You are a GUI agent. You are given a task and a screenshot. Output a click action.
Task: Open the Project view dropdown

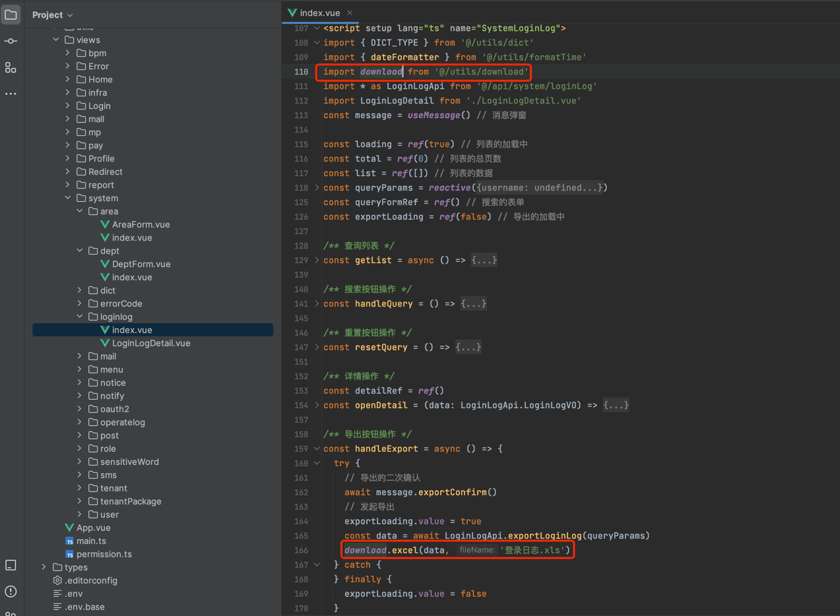coord(53,15)
